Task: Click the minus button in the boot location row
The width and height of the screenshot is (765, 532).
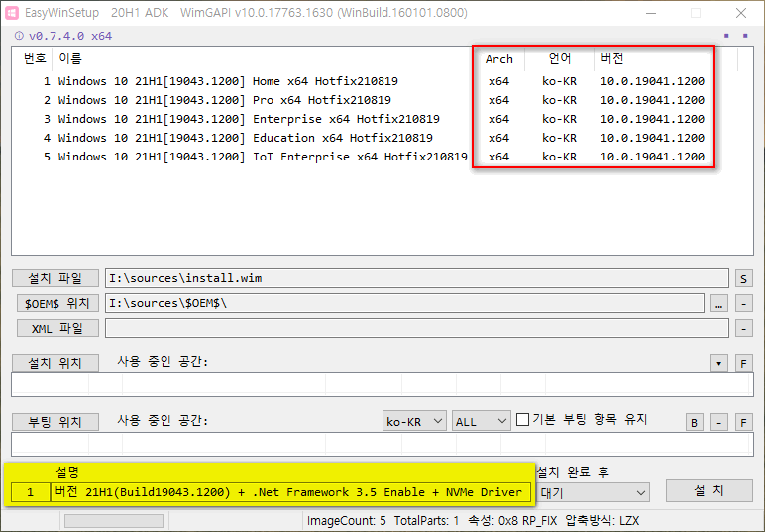Action: point(718,422)
